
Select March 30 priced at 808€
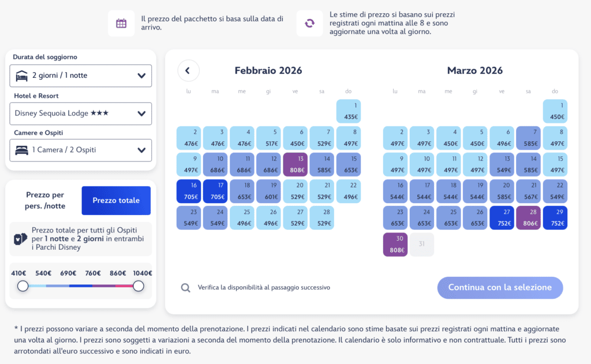[x=395, y=245]
